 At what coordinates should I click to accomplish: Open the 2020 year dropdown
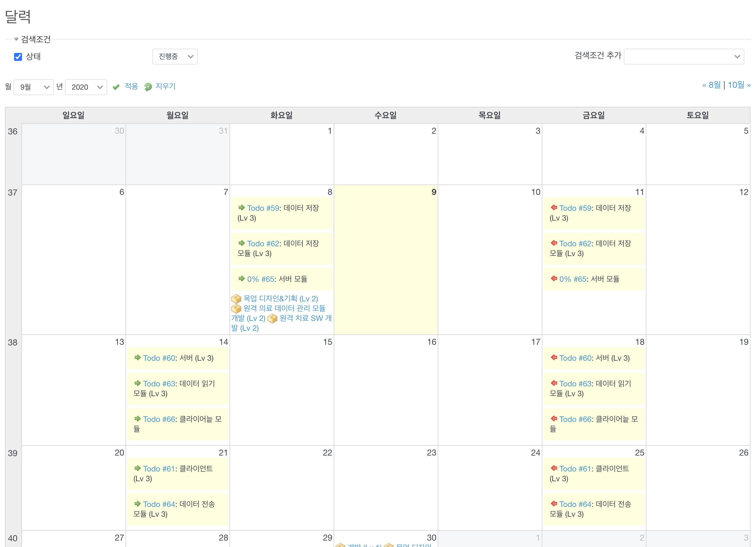tap(86, 87)
